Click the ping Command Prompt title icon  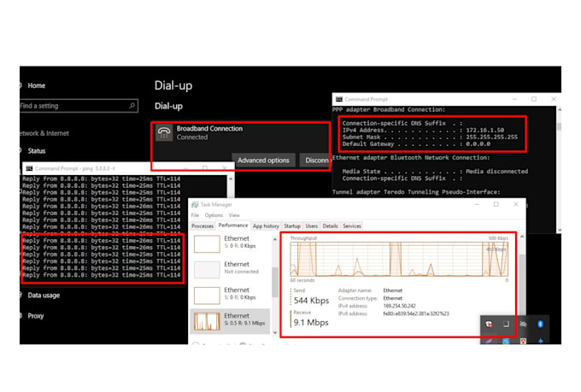tap(29, 168)
